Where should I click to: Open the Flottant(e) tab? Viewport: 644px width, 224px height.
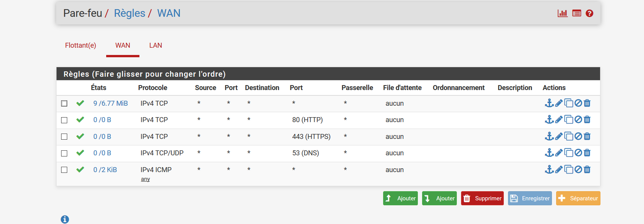tap(81, 45)
